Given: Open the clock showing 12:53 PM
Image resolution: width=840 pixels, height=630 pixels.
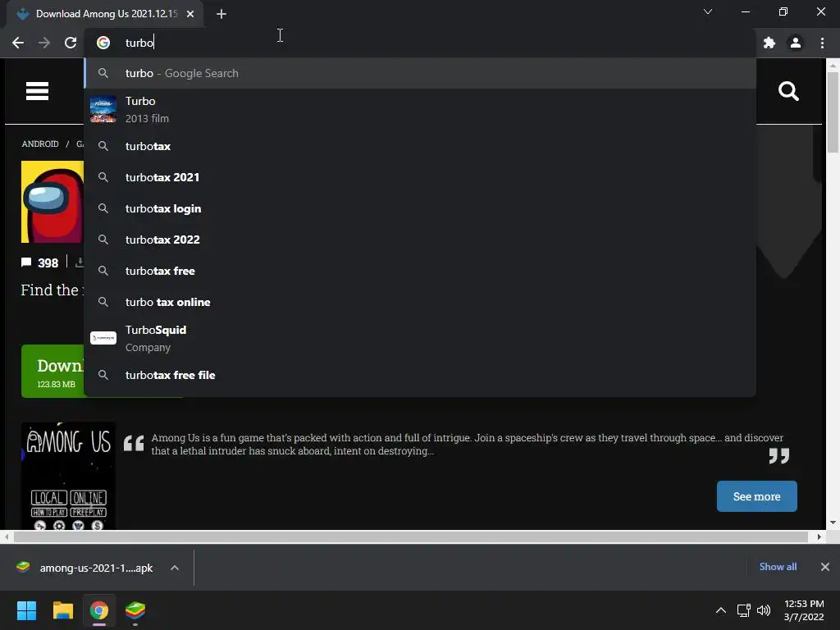Looking at the screenshot, I should point(804,610).
